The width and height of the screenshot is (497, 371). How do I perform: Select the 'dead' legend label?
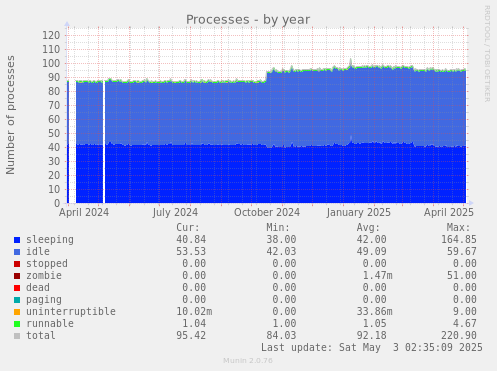[38, 288]
